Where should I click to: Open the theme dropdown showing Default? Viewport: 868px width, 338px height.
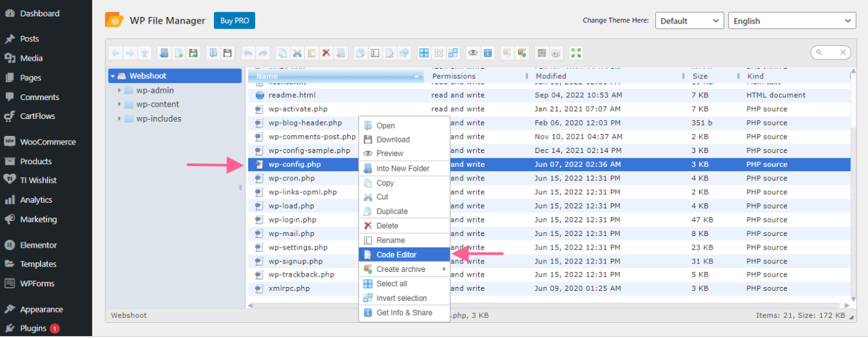[689, 21]
